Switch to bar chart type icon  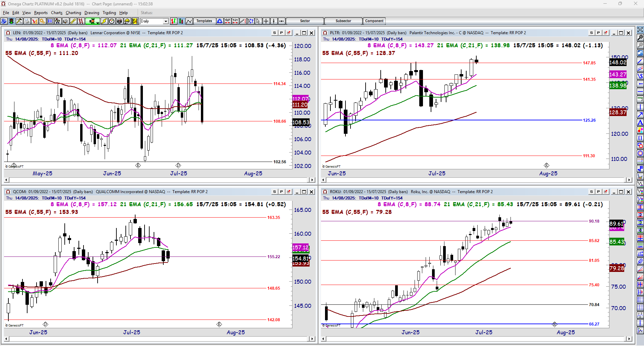pyautogui.click(x=173, y=21)
